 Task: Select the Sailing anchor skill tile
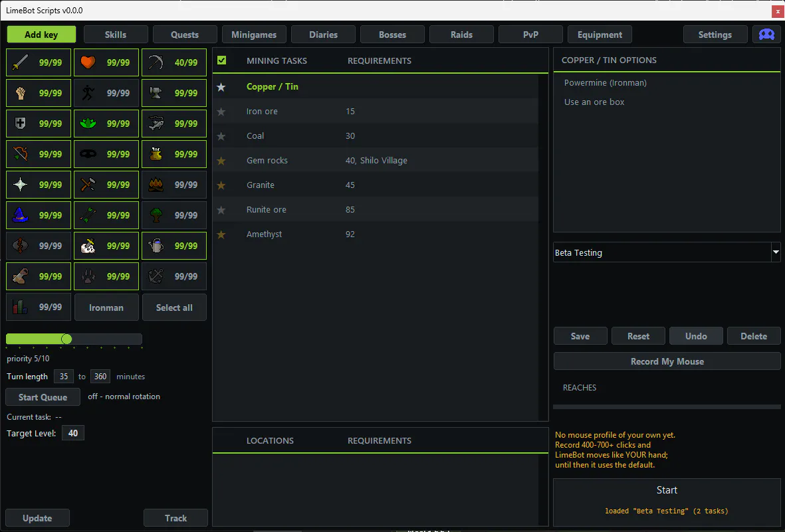174,276
